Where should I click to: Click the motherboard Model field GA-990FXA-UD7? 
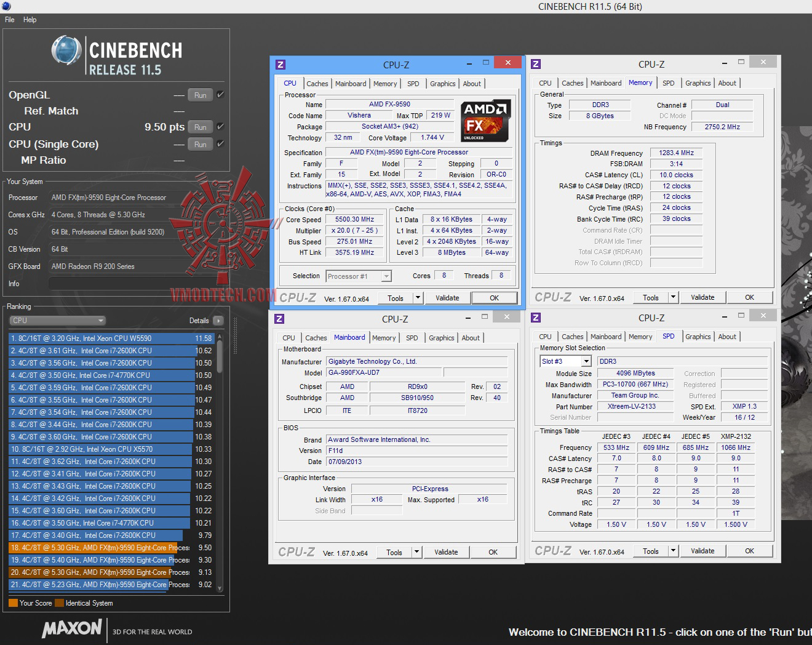click(384, 373)
